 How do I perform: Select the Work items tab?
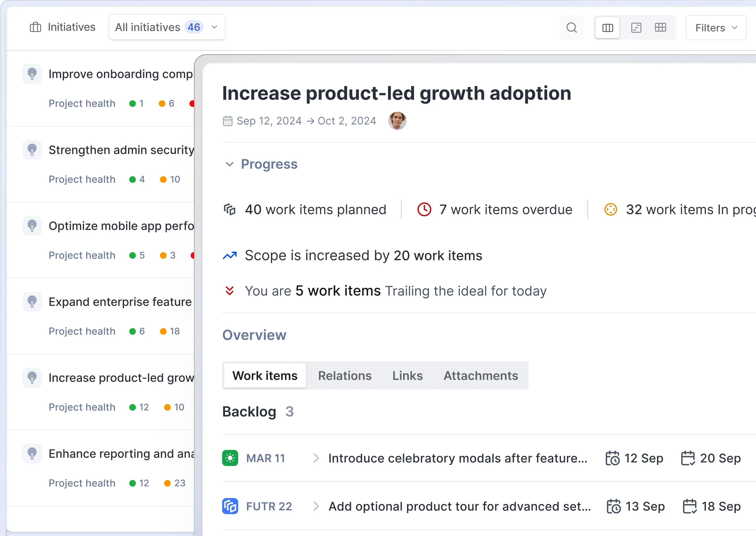click(x=265, y=376)
